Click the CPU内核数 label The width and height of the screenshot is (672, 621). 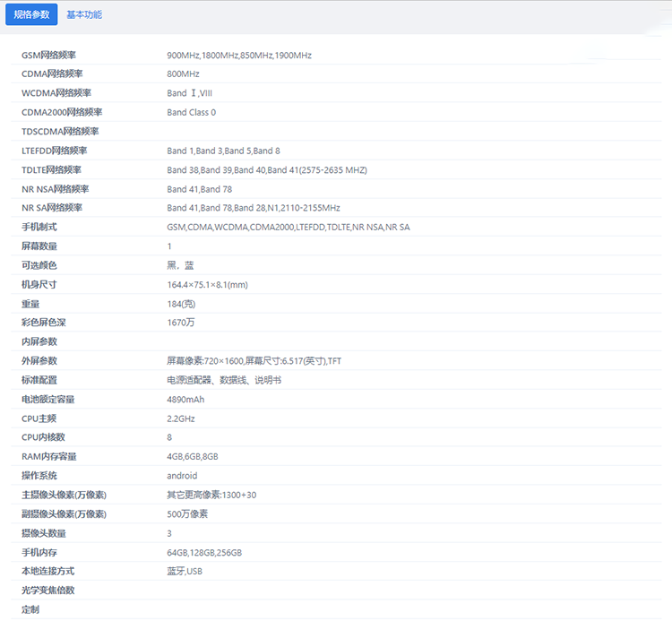coord(43,437)
